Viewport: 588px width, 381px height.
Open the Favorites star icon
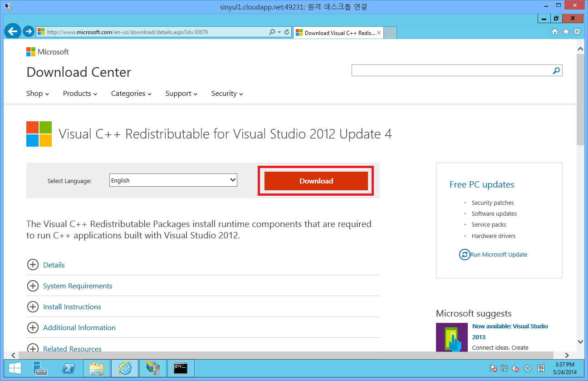click(566, 32)
